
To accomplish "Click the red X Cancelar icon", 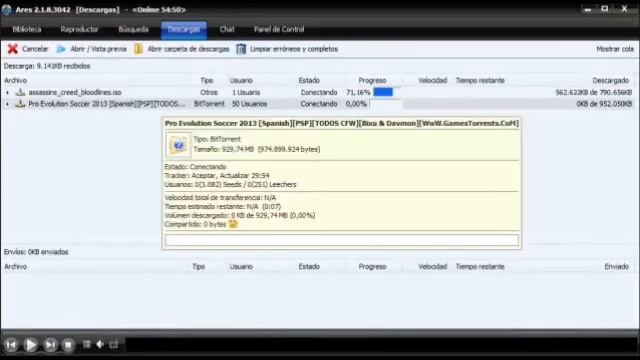I will click(x=13, y=49).
